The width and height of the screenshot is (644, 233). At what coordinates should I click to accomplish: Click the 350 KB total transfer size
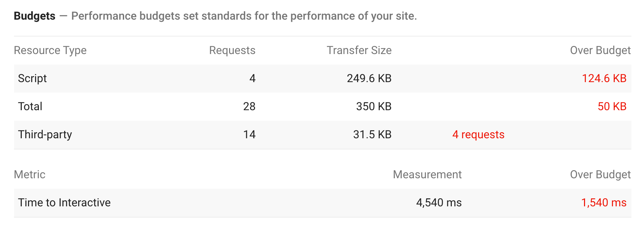(374, 107)
